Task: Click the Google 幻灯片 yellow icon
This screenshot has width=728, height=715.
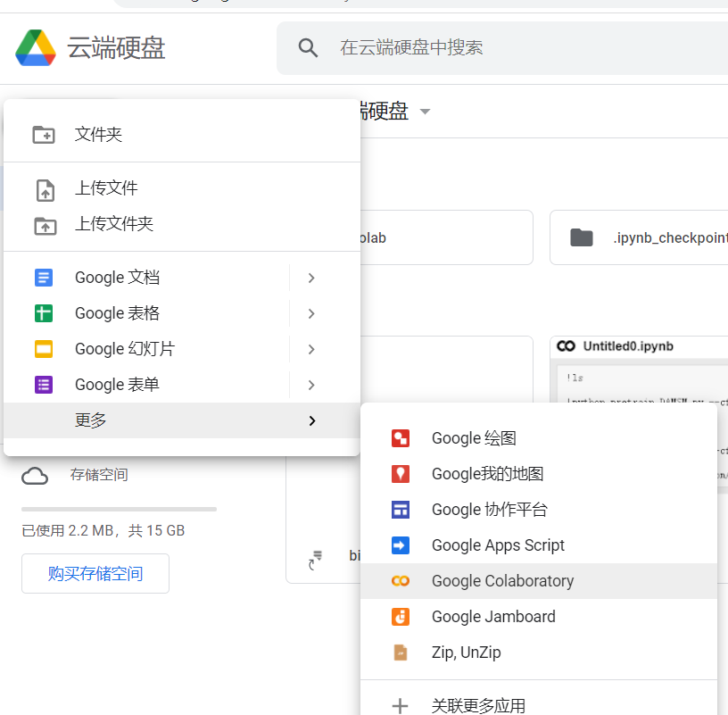Action: [43, 349]
